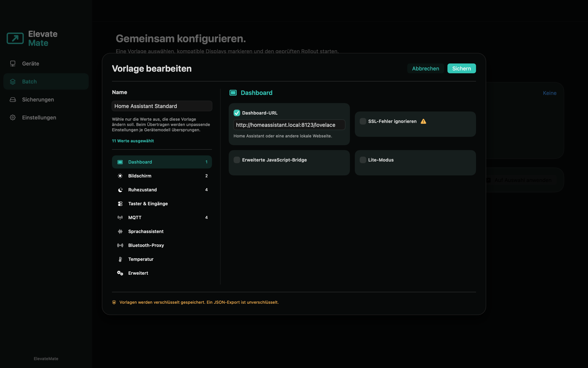Click the encryption shield icon in footer

point(114,303)
